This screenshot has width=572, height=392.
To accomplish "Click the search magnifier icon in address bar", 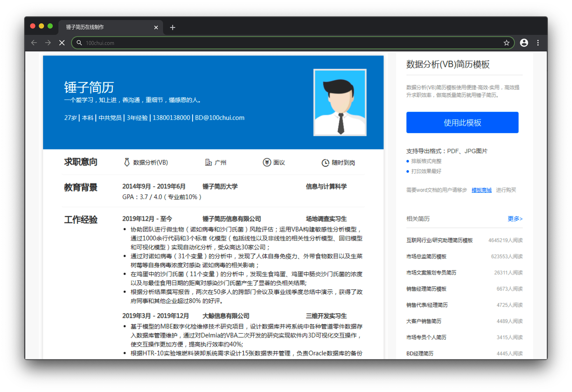I will (x=79, y=43).
